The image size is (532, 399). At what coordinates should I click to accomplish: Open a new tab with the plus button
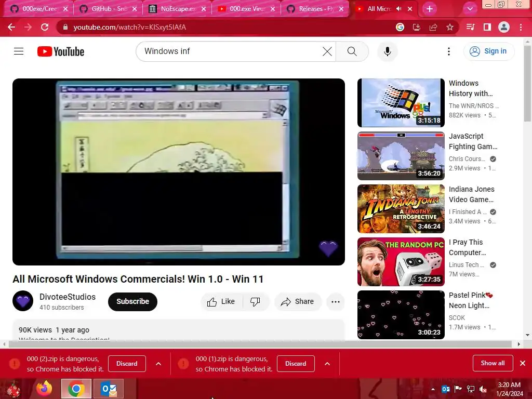(430, 9)
